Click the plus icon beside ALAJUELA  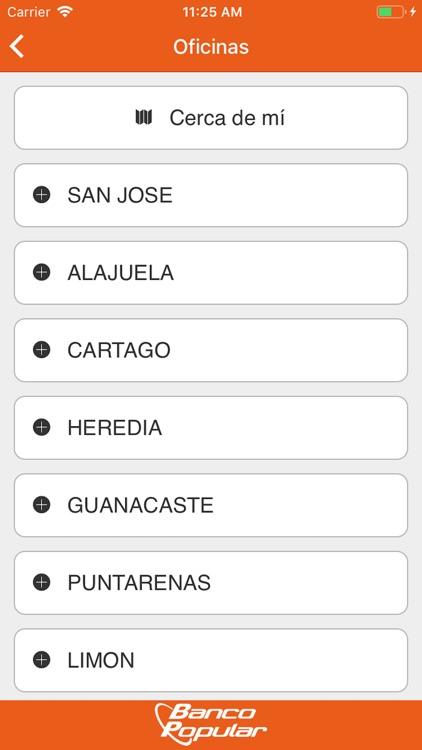pos(42,273)
